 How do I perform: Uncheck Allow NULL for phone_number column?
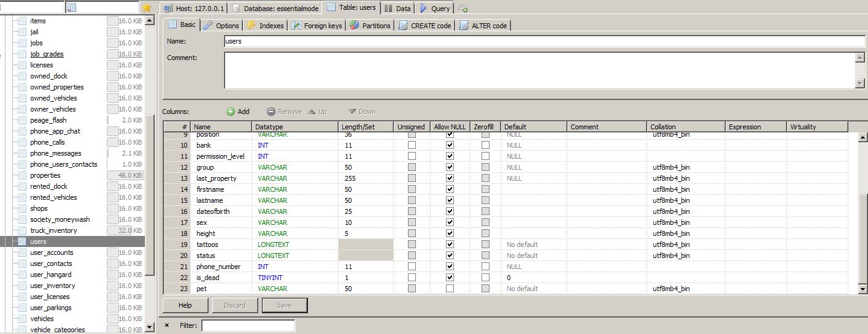(450, 267)
